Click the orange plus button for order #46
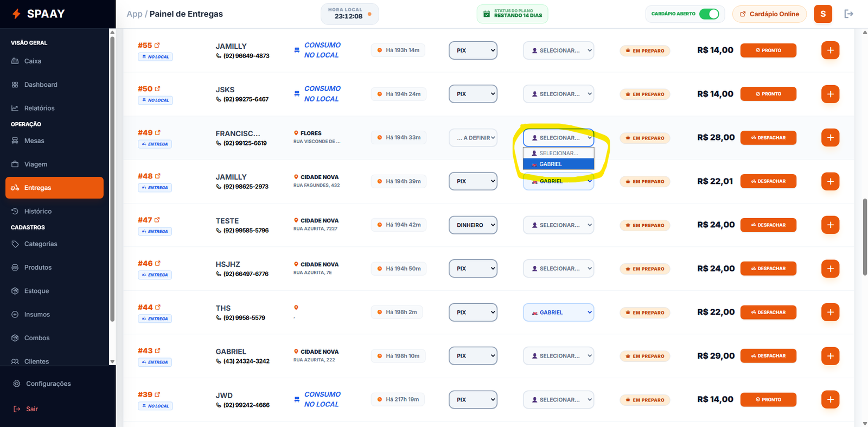Viewport: 868px width, 427px height. pyautogui.click(x=830, y=269)
